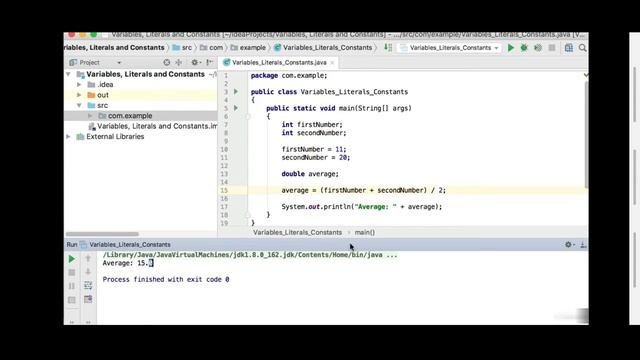Run with Coverage from the top toolbar
The height and width of the screenshot is (360, 640).
tap(538, 48)
